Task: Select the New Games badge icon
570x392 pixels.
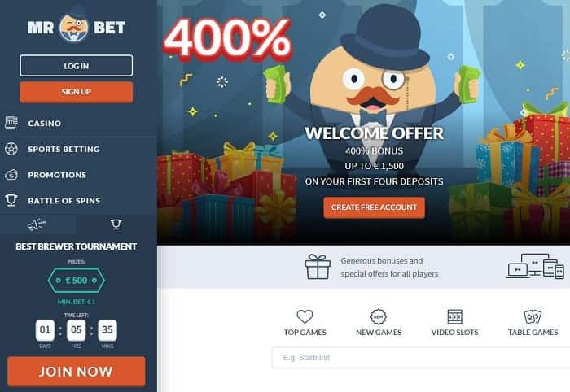Action: tap(379, 316)
